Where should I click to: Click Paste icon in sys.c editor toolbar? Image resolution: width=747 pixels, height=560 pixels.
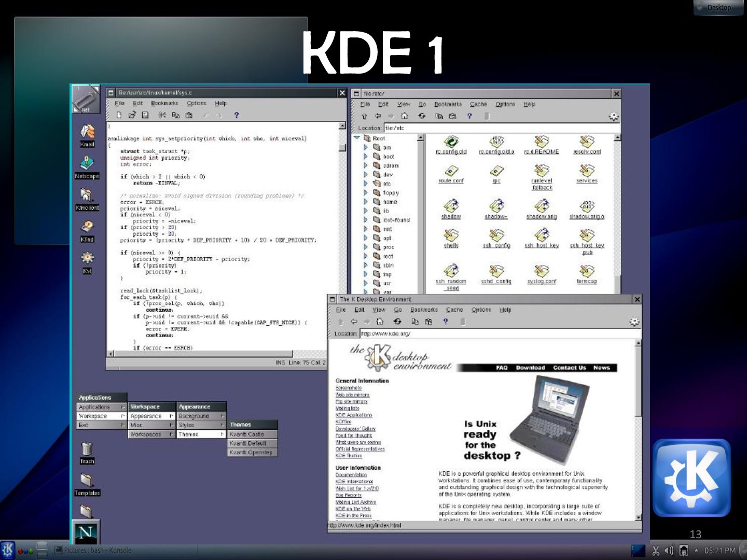(x=189, y=115)
